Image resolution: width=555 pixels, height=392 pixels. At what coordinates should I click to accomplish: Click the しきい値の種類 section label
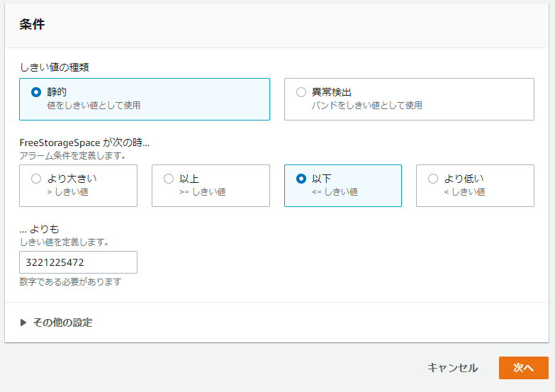coord(54,67)
